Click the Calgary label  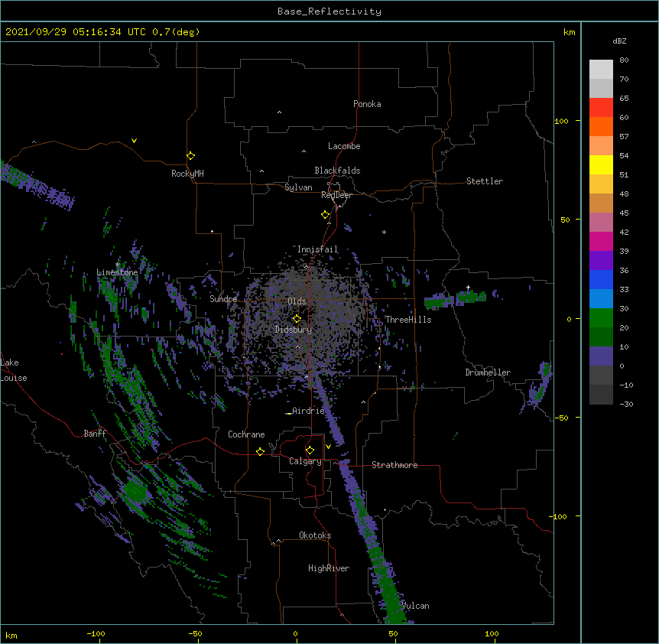[x=306, y=461]
